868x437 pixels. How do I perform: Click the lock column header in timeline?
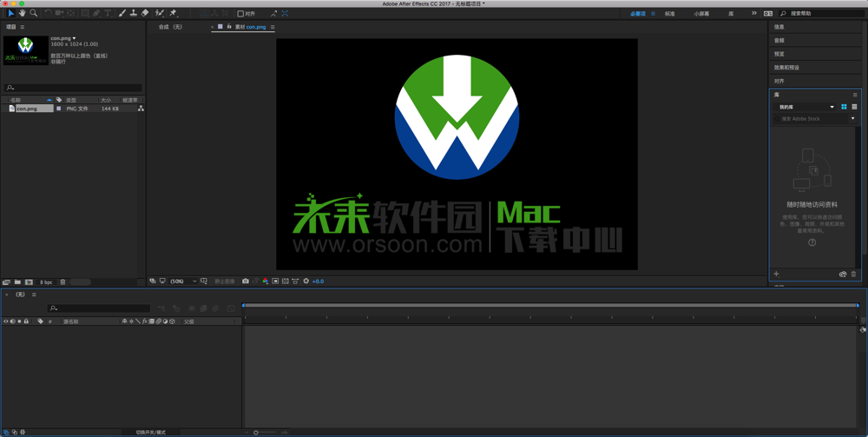coord(25,321)
